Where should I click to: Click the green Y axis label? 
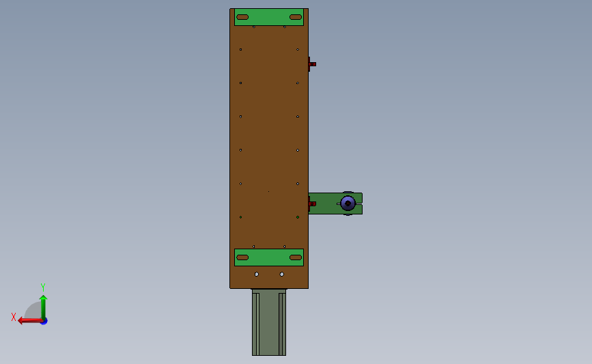(43, 288)
